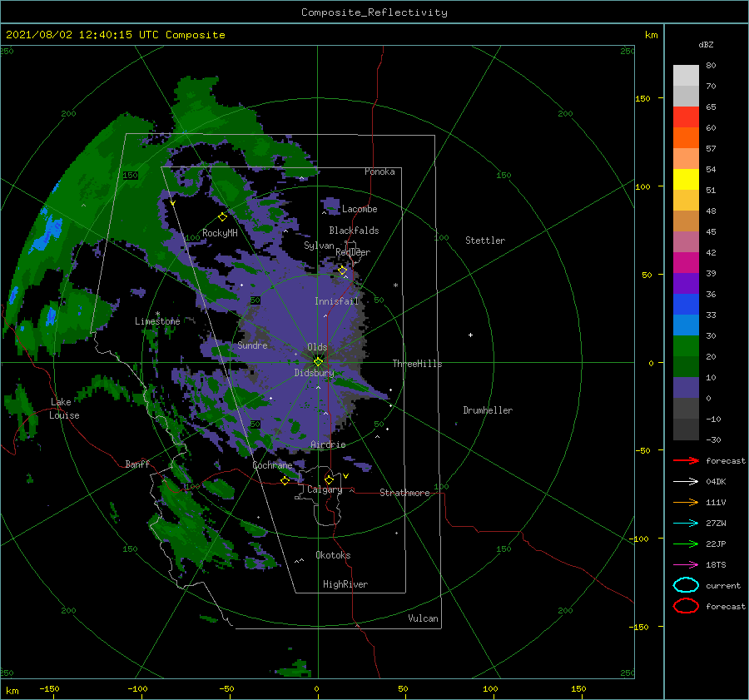Click the Lake Louise label
Screen dimensions: 749x700
[x=64, y=409]
